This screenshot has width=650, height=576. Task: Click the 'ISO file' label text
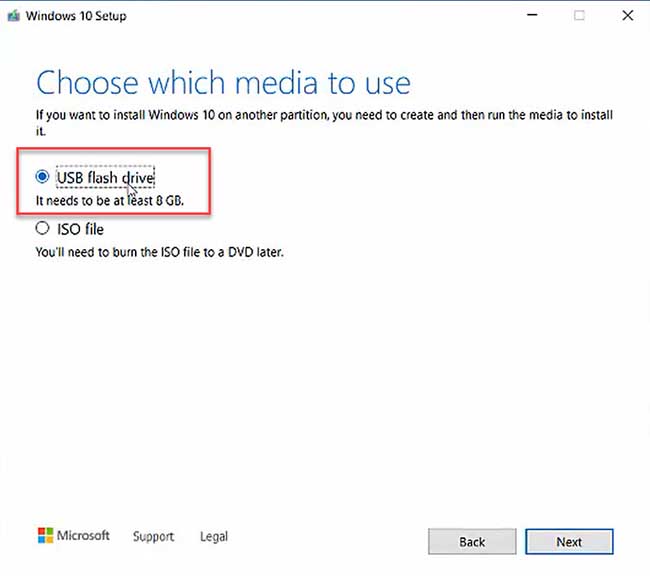point(80,229)
